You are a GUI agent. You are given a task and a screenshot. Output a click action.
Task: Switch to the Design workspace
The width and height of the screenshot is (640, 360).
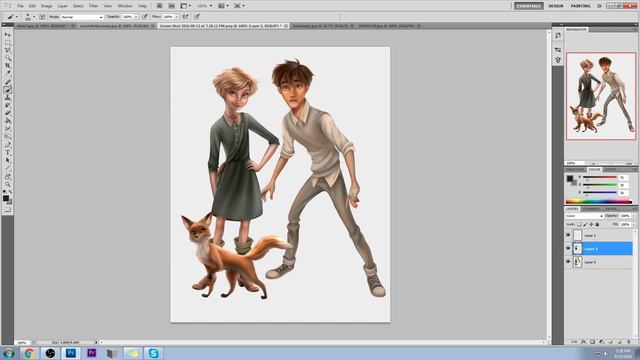click(556, 6)
